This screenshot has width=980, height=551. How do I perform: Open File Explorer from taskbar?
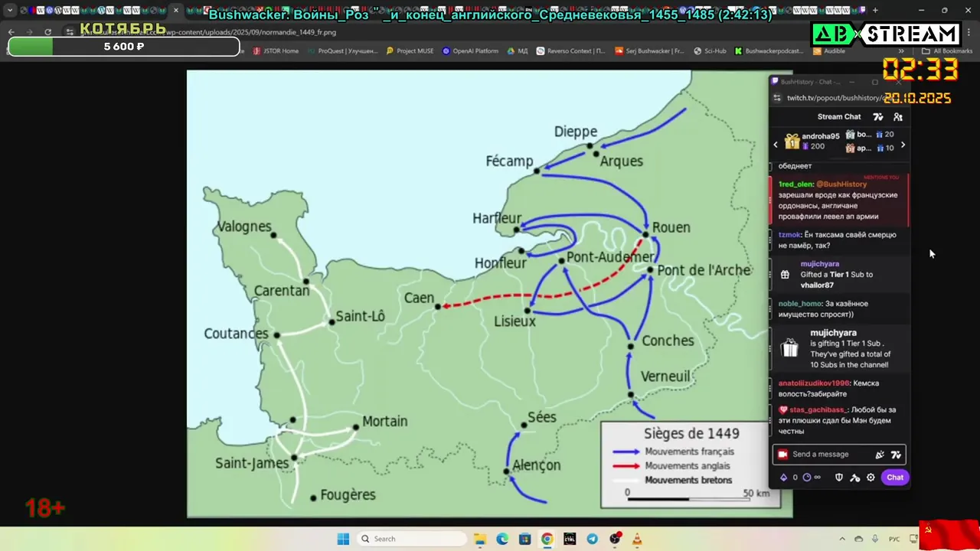479,539
